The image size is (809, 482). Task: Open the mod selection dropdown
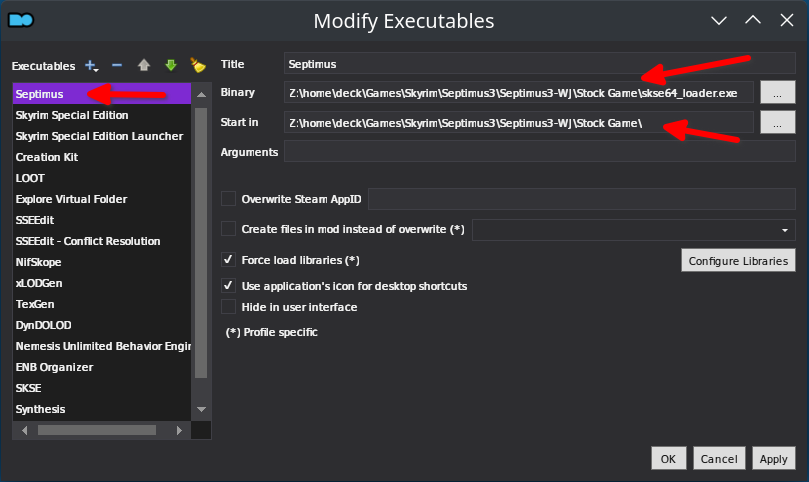click(634, 230)
